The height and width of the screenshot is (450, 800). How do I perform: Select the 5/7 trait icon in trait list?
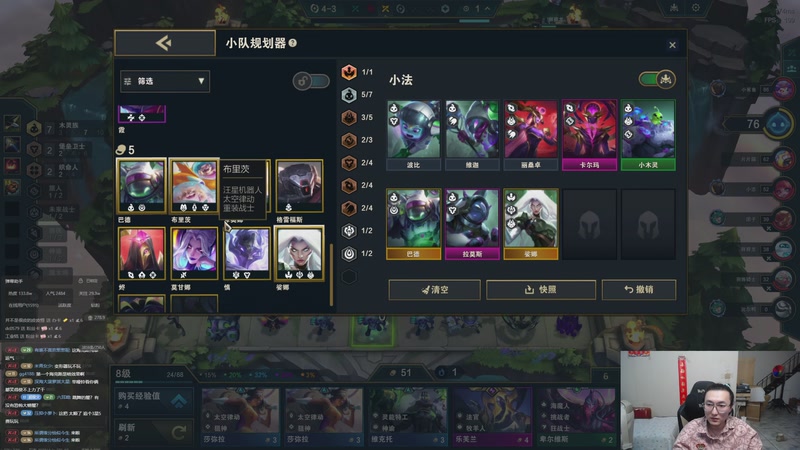click(x=349, y=95)
